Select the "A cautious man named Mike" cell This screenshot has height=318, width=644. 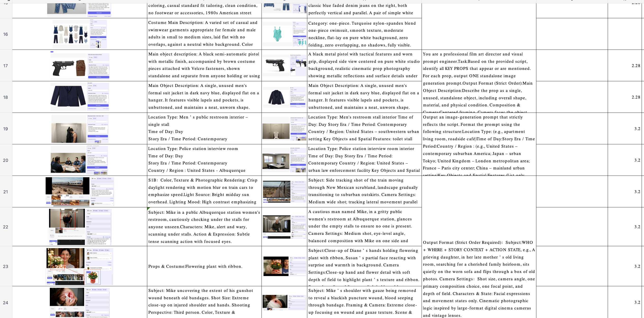click(x=364, y=227)
